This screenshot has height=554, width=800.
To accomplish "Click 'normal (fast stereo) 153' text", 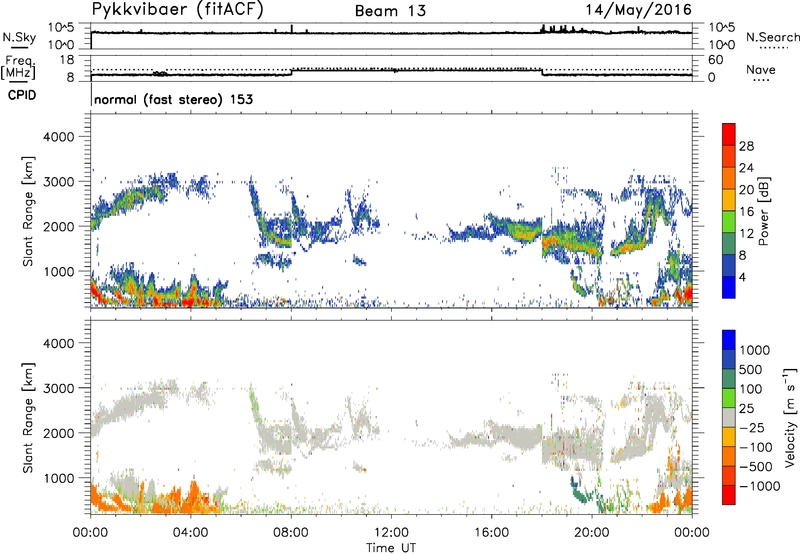I will 173,99.
